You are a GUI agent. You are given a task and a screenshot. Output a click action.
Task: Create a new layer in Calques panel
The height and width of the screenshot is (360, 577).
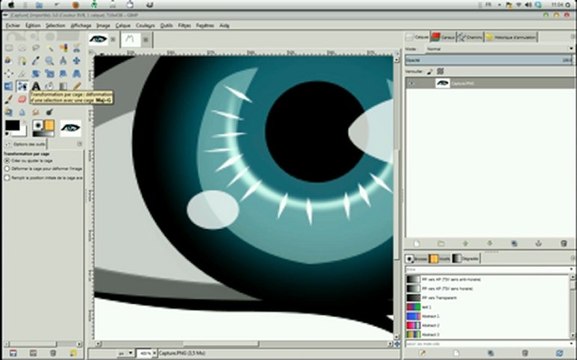417,243
